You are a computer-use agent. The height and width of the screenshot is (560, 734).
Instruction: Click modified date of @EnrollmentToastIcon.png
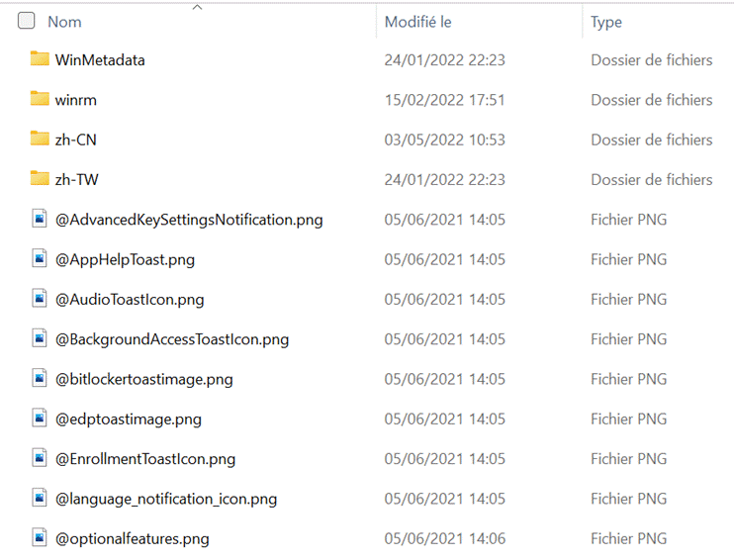pos(445,459)
